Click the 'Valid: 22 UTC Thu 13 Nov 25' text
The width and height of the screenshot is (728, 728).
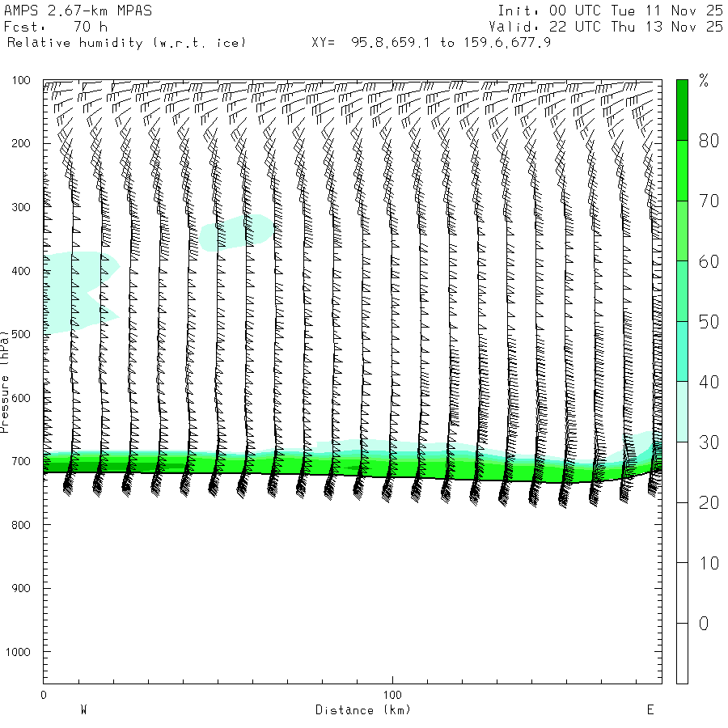[x=610, y=27]
